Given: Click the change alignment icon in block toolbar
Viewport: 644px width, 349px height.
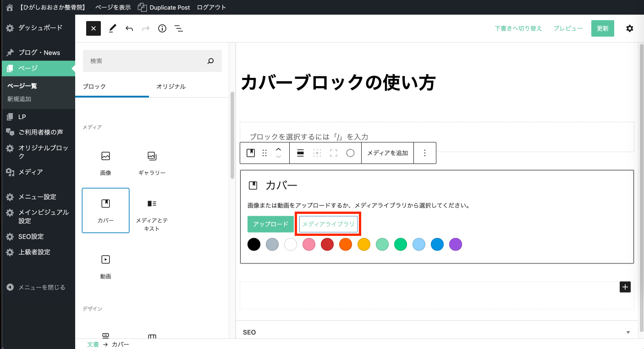Looking at the screenshot, I should [x=301, y=153].
